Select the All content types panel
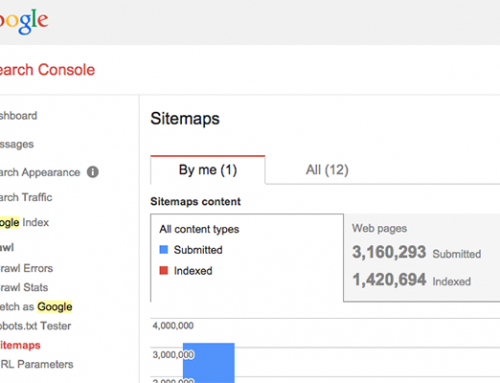 point(247,258)
